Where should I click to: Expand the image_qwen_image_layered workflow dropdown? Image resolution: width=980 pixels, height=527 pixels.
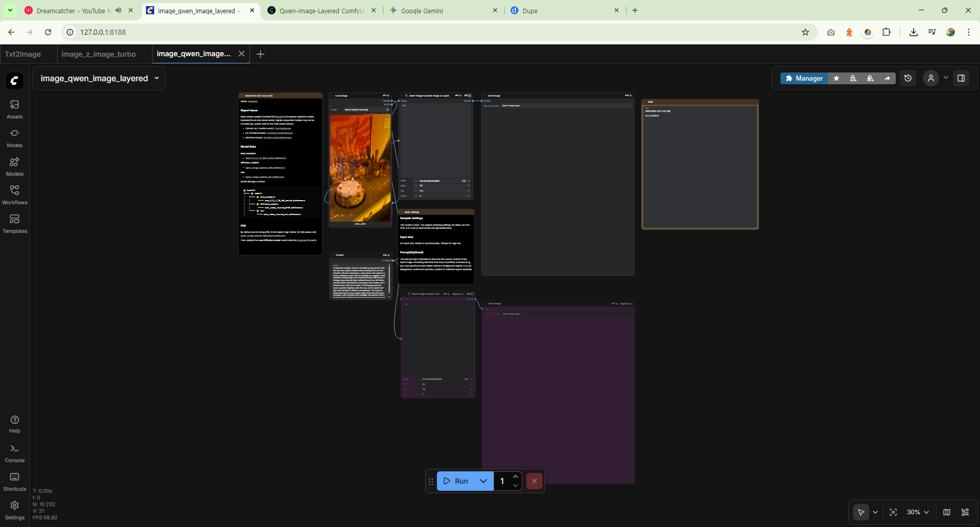[x=157, y=78]
